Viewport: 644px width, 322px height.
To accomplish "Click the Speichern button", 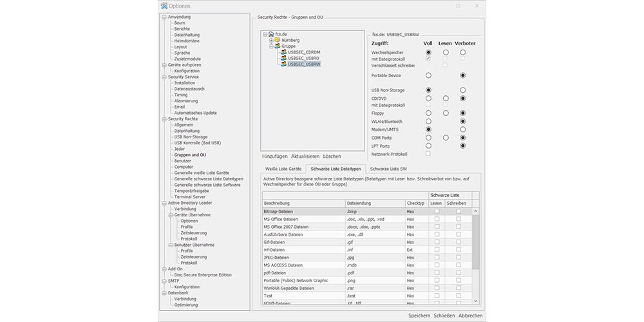I will click(419, 316).
